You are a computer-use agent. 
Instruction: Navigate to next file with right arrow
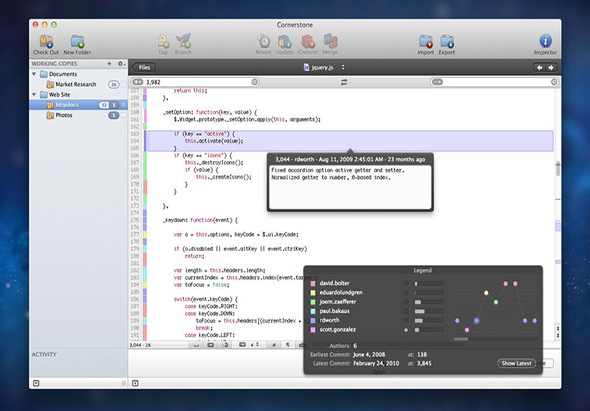551,67
